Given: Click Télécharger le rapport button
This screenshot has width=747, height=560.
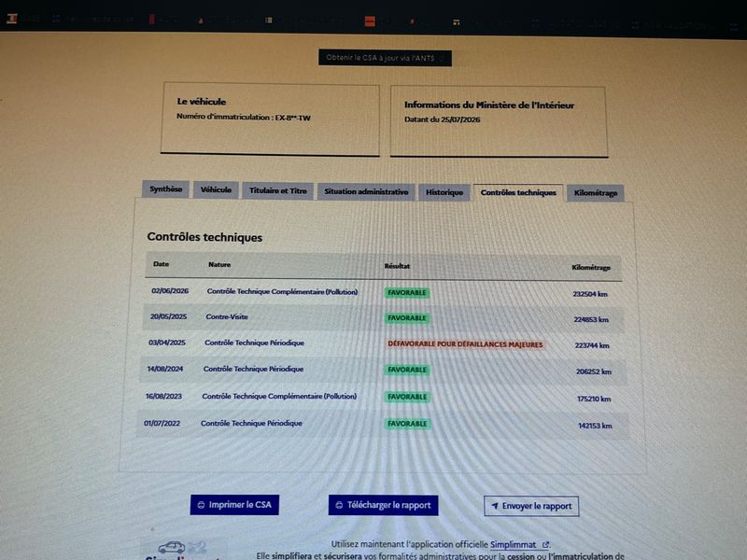Looking at the screenshot, I should pyautogui.click(x=383, y=505).
